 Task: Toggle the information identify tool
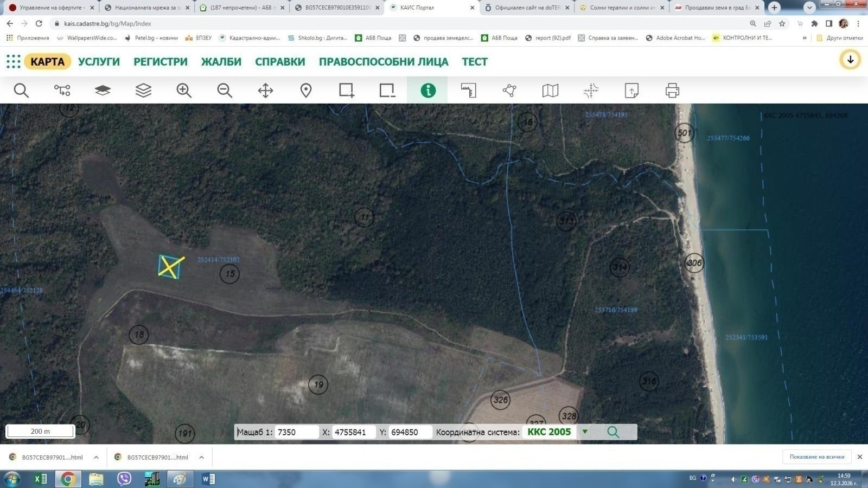[x=427, y=91]
